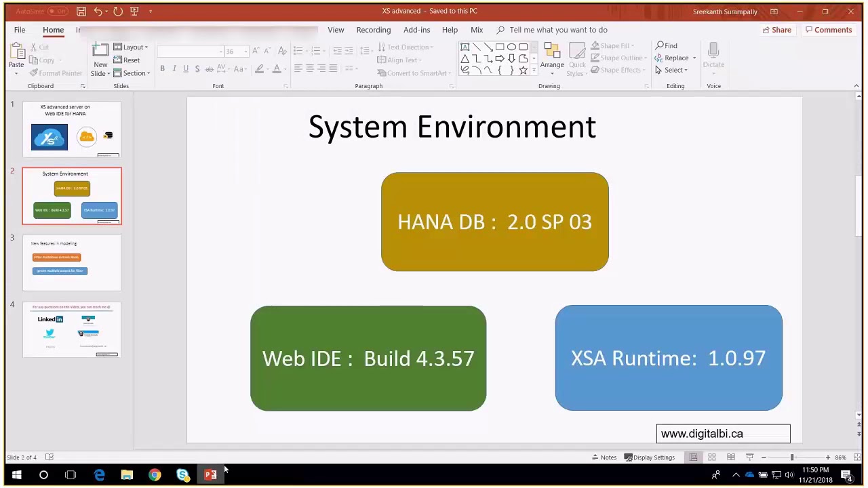The width and height of the screenshot is (868, 488).
Task: Click the Save icon in title bar
Action: [81, 12]
